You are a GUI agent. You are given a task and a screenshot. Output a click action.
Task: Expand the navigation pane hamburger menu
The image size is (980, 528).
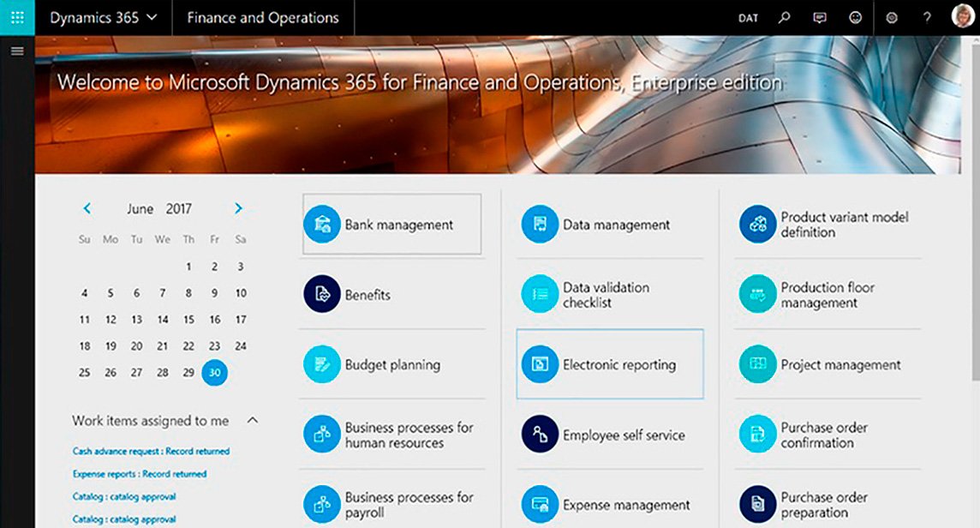pos(17,51)
